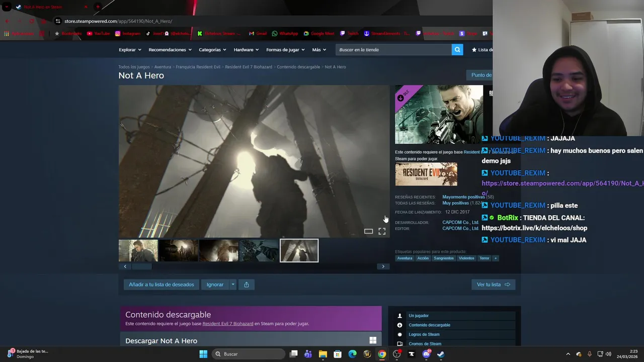This screenshot has height=362, width=644.
Task: Click Añadir a tu lista de deseados
Action: click(x=162, y=285)
